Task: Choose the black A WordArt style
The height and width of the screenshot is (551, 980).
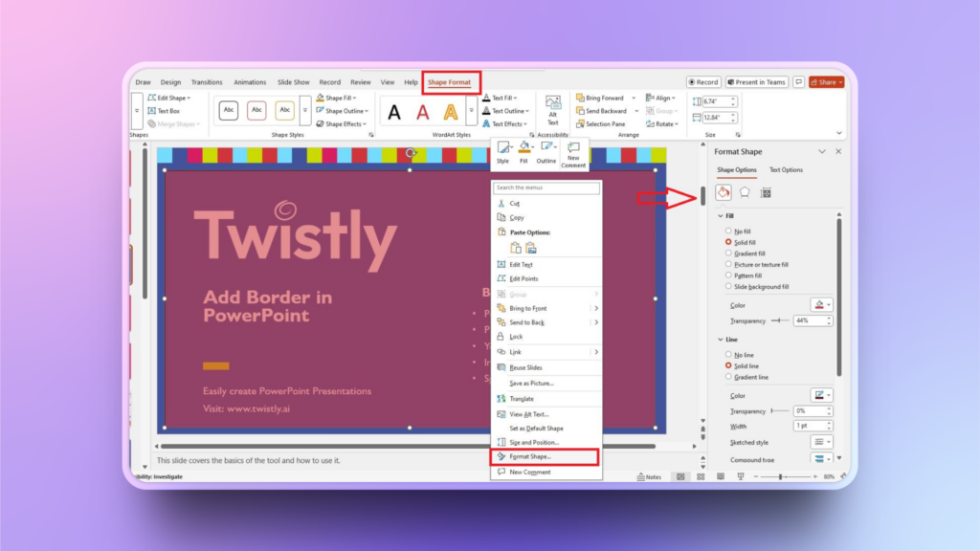Action: click(x=394, y=113)
